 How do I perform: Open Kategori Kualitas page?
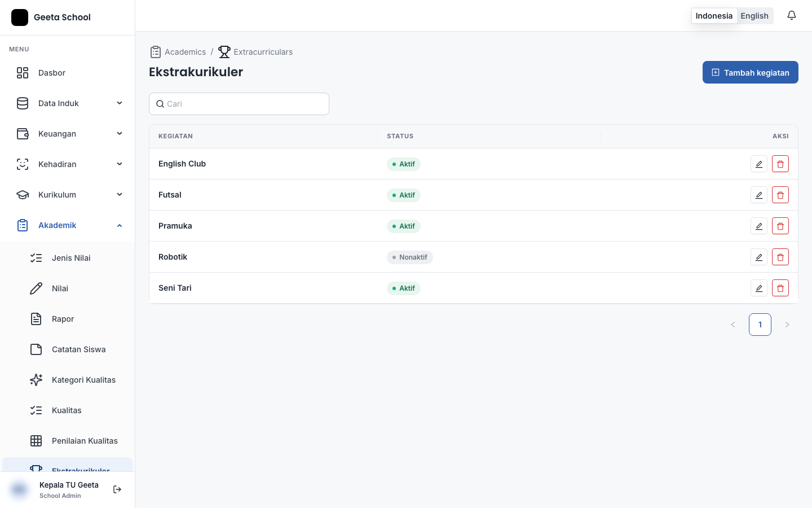click(68, 380)
